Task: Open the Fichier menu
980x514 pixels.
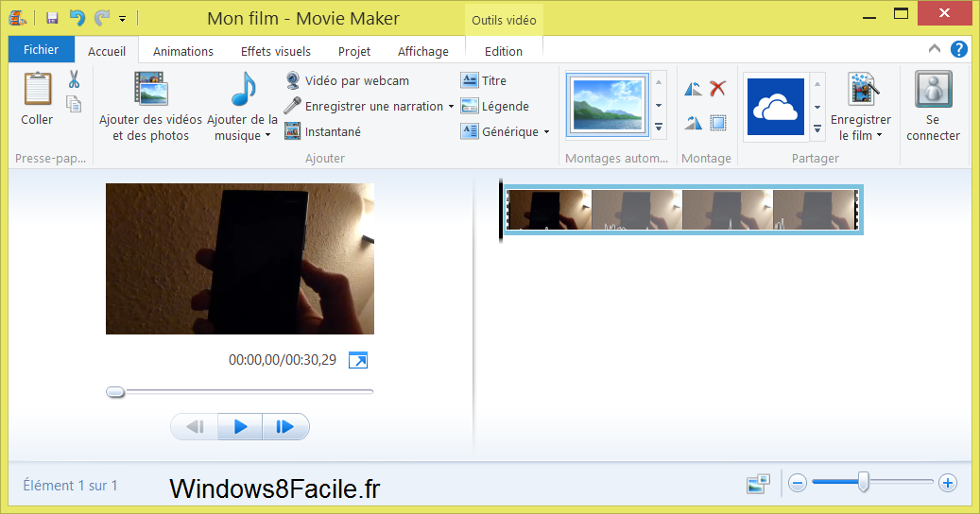Action: 42,49
